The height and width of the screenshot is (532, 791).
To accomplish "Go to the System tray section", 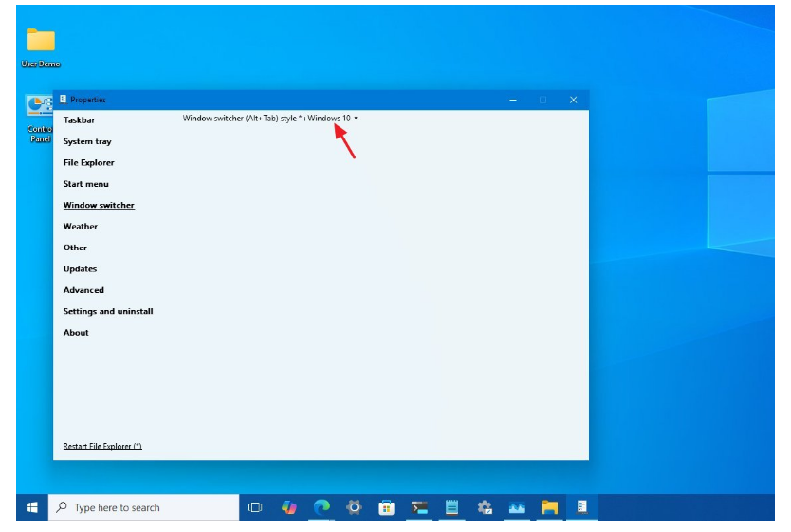I will coord(87,141).
